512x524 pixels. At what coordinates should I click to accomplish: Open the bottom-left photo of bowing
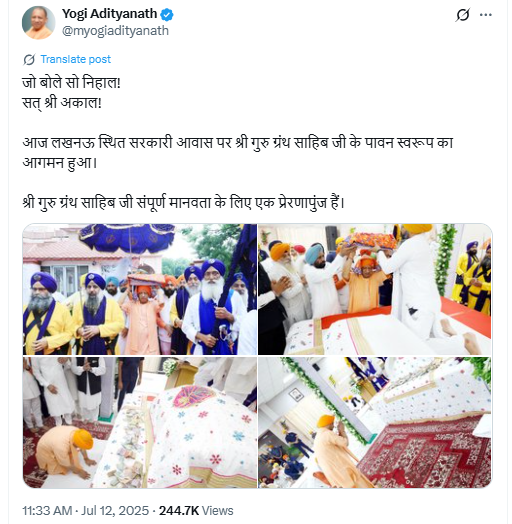140,422
